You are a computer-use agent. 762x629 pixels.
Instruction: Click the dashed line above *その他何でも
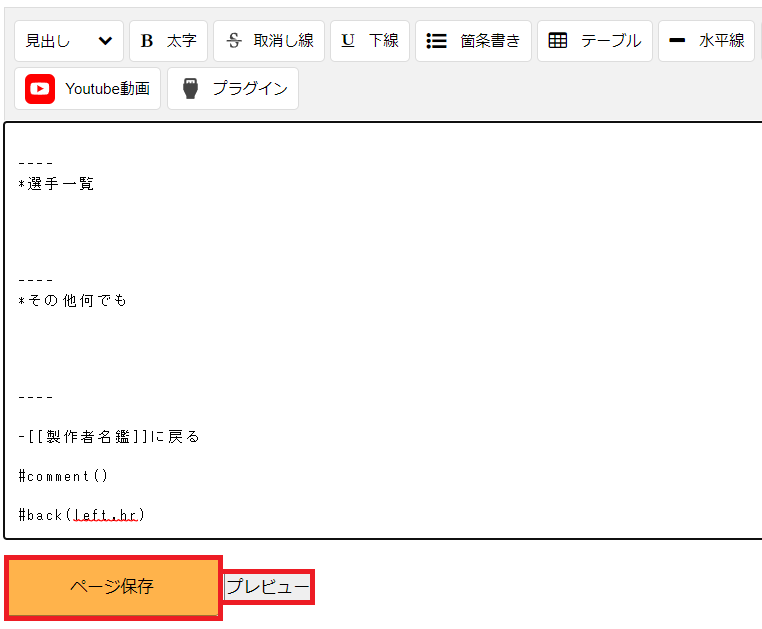click(35, 280)
